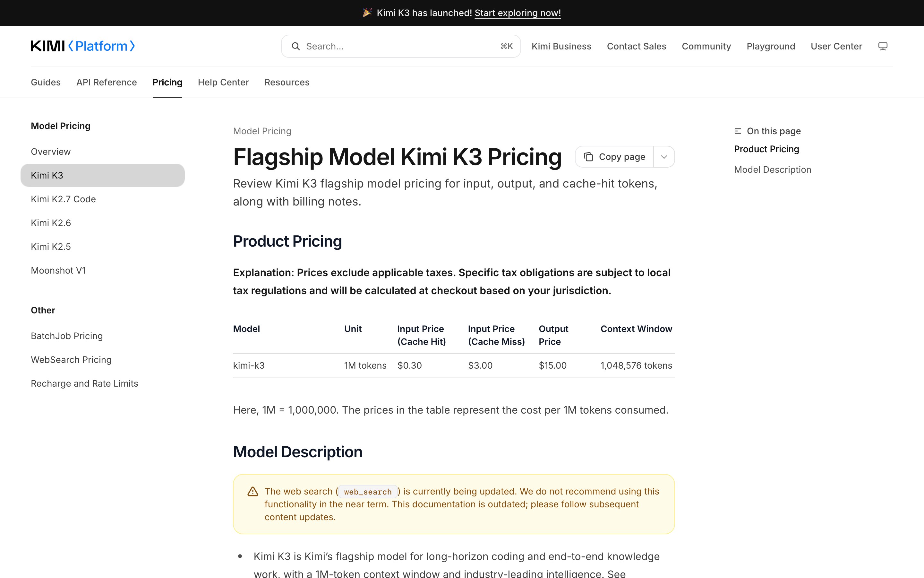Jump to Model Description in outline
Viewport: 924px width, 578px height.
coord(773,170)
